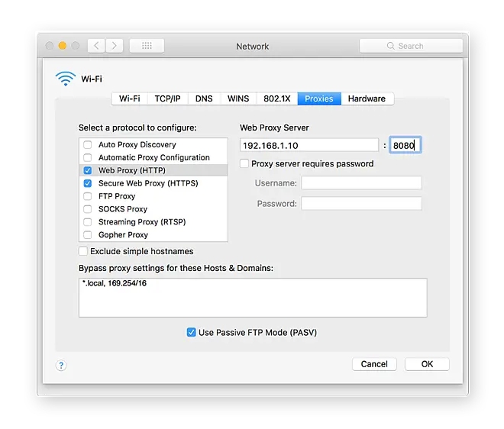Enable the SOCKS Proxy checkbox
This screenshot has width=504, height=429.
point(88,209)
